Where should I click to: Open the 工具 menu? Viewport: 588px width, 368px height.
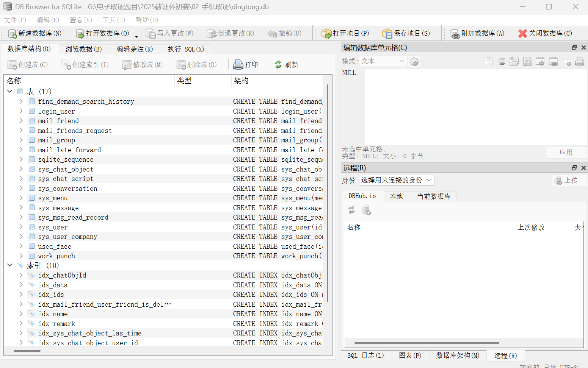coord(113,20)
